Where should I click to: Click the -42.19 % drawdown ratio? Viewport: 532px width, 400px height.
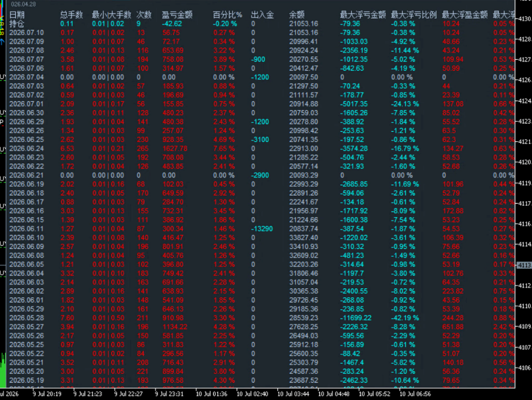[x=405, y=318]
